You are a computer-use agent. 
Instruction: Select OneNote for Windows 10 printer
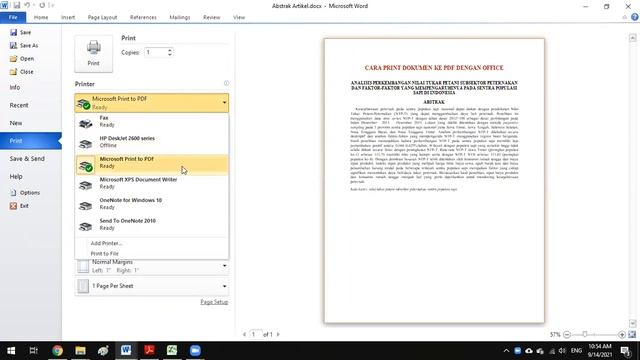(151, 204)
